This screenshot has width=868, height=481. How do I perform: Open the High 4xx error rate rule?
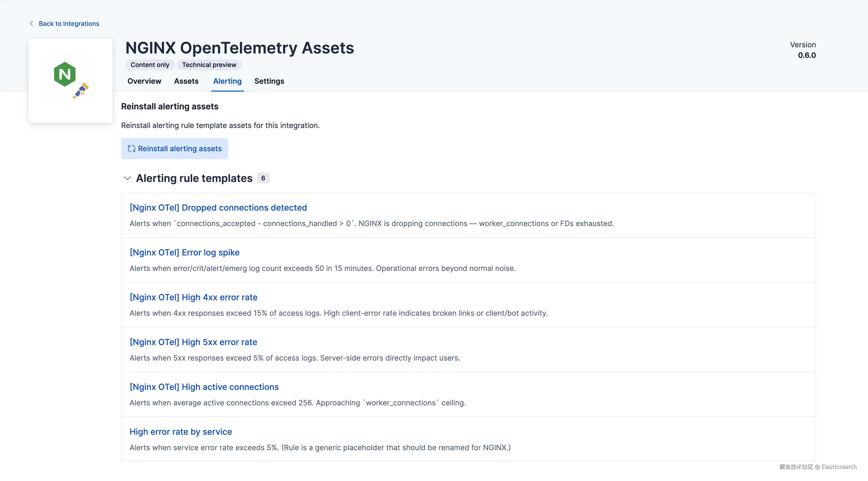(193, 297)
